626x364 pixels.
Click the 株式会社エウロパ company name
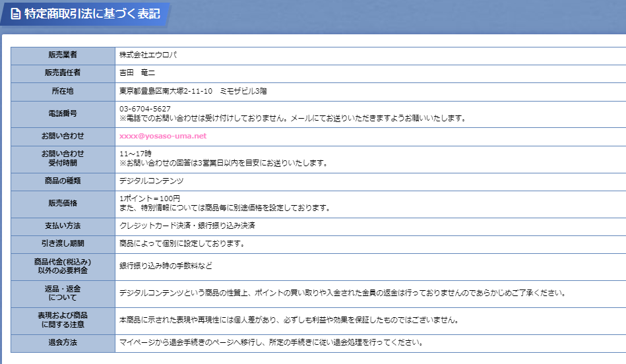click(x=148, y=55)
